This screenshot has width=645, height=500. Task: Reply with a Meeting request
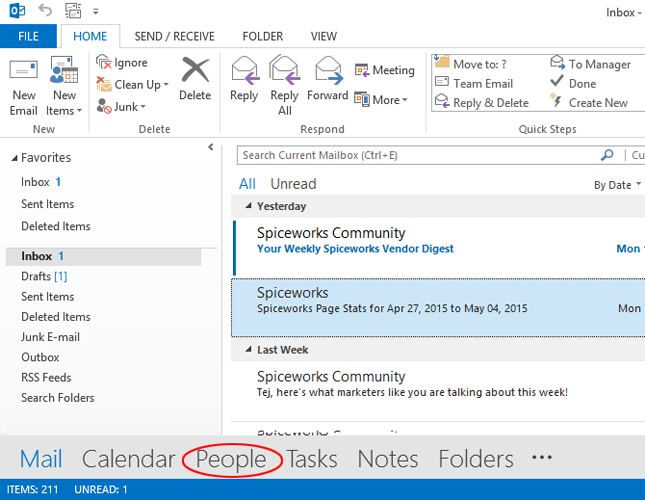tap(384, 70)
